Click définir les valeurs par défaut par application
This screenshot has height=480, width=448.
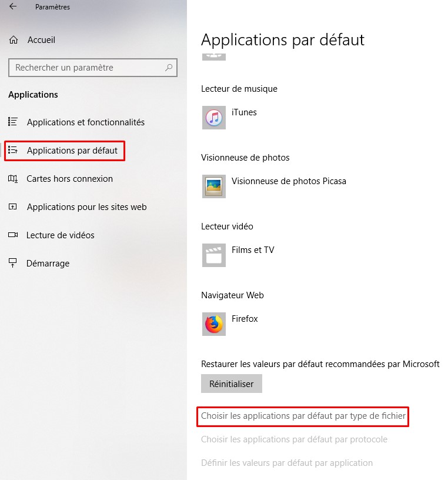pyautogui.click(x=286, y=462)
